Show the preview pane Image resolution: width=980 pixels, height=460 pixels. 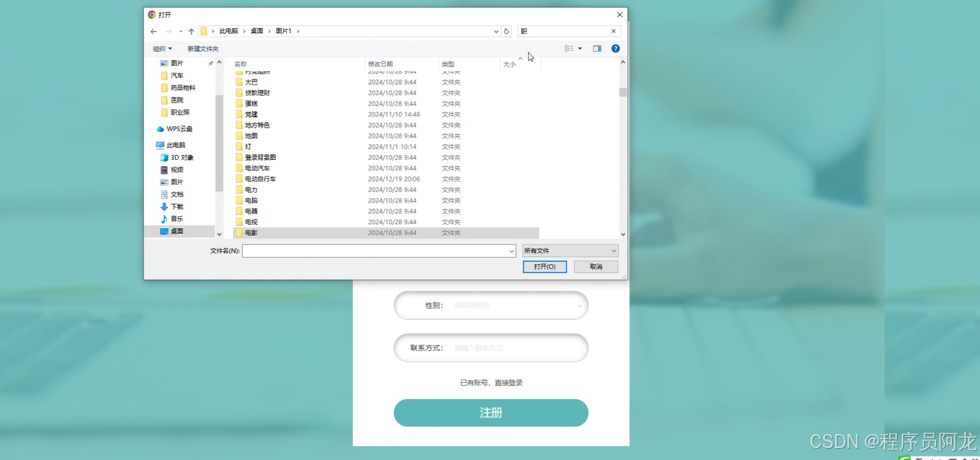[597, 49]
